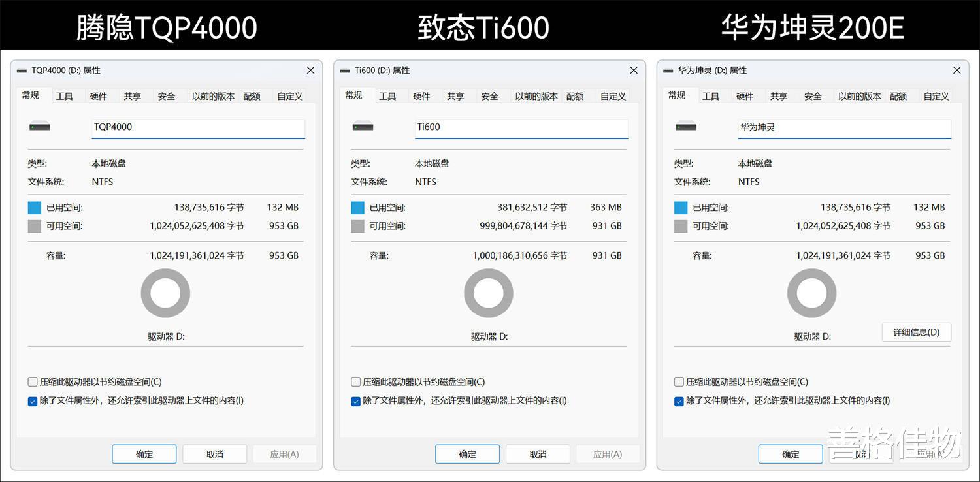Select the 常规 tab in TQP4000 window

click(x=31, y=95)
